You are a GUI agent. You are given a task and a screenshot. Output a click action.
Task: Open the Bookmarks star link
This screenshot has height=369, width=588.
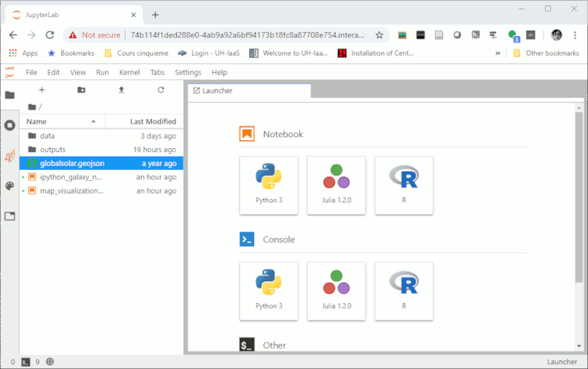71,53
